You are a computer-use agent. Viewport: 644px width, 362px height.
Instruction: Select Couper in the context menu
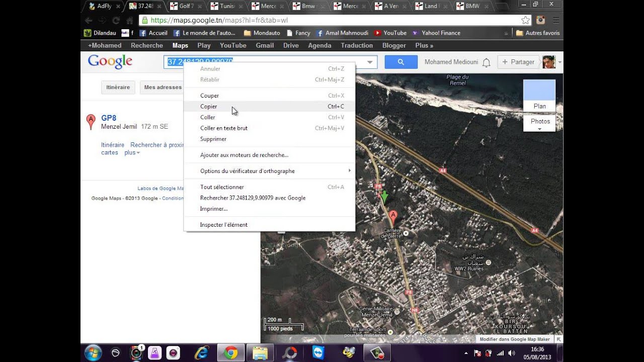(269, 96)
